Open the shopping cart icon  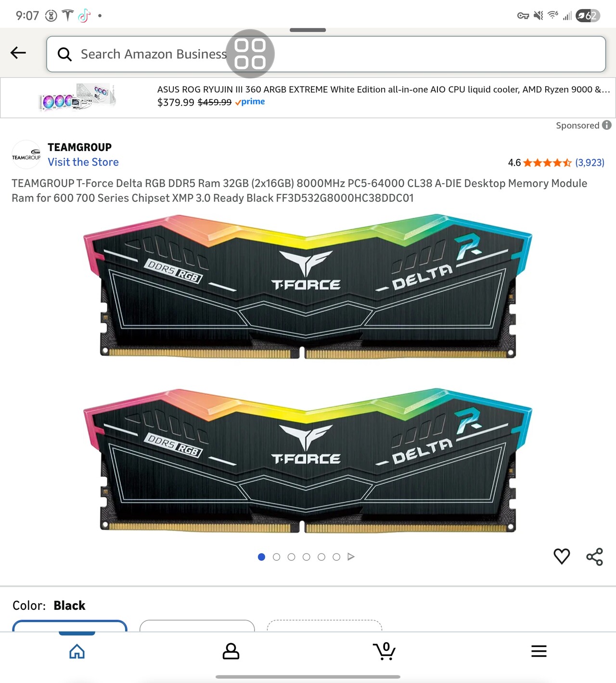385,651
